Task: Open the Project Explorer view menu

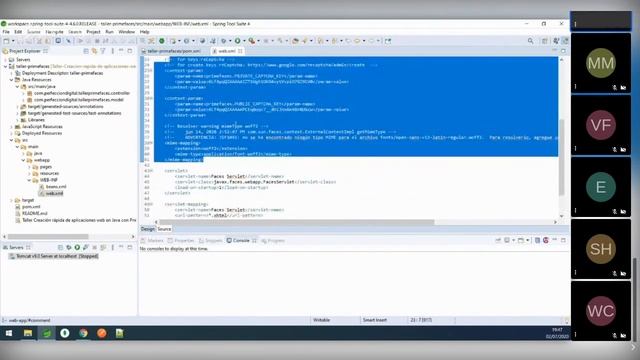Action: pos(112,51)
